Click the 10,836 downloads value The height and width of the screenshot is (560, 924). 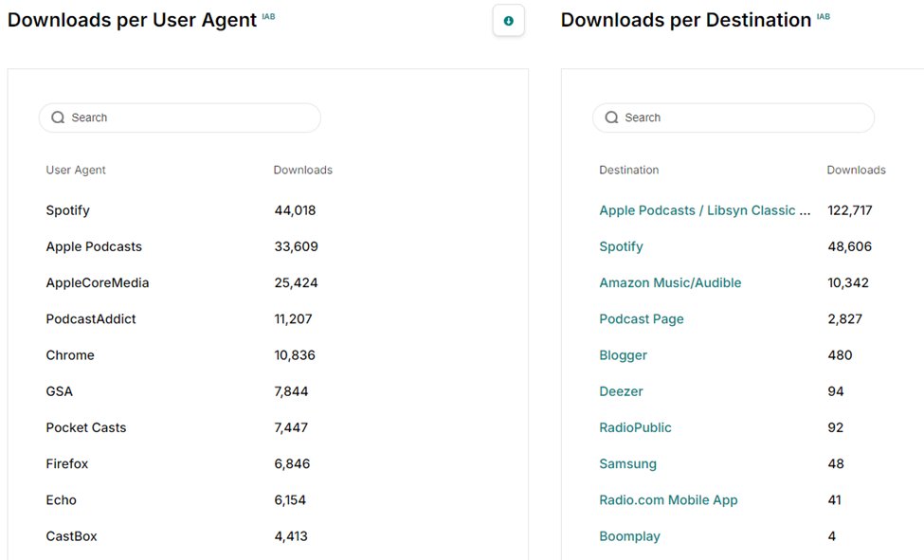click(x=295, y=355)
